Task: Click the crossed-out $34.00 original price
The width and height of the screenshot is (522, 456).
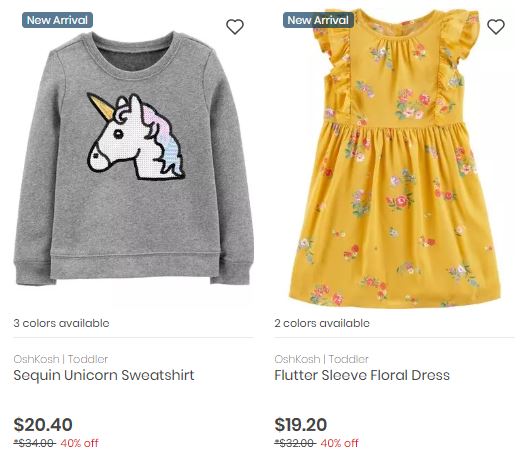Action: pos(35,443)
